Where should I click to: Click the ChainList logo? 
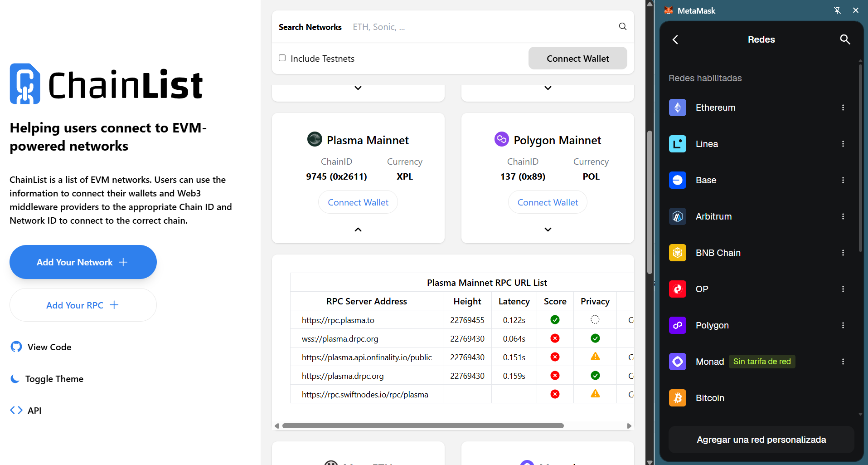click(x=107, y=84)
